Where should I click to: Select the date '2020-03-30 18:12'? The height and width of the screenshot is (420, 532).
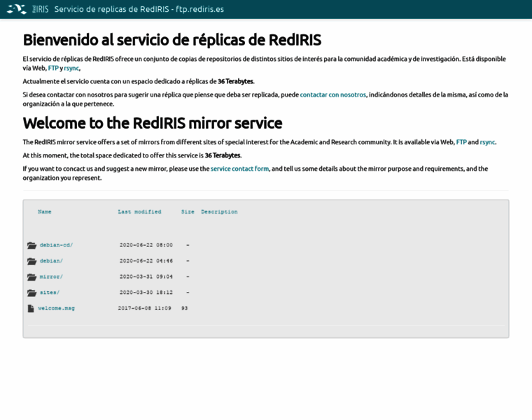(x=146, y=293)
